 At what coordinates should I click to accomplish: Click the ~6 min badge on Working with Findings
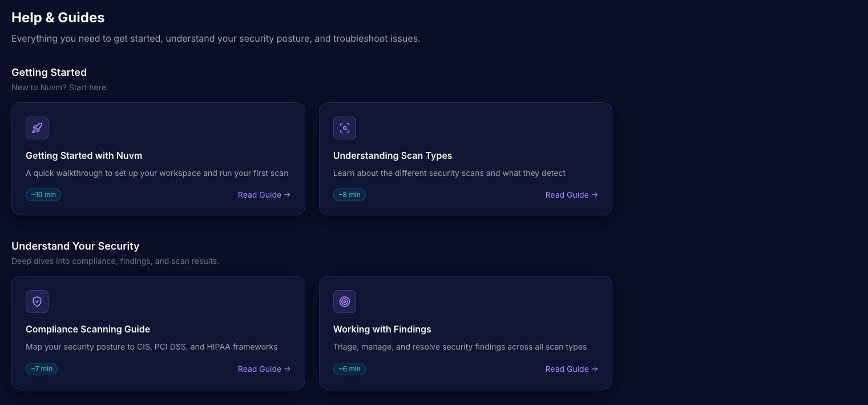pyautogui.click(x=349, y=369)
